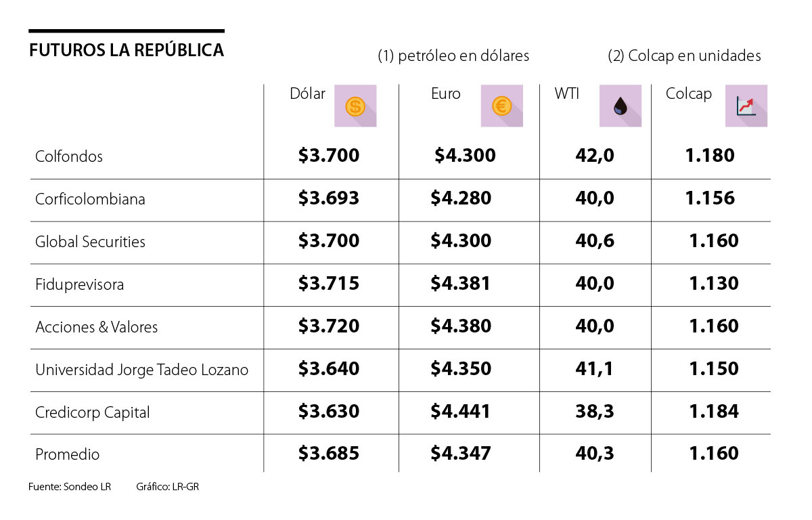The height and width of the screenshot is (520, 812).
Task: Click Universidad Jorge Tadeo Lozano label
Action: pyautogui.click(x=141, y=370)
